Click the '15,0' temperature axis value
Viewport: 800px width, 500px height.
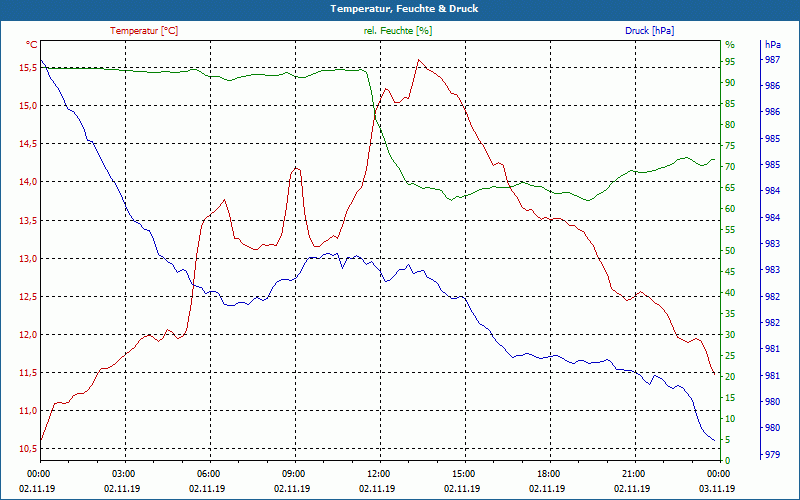[x=29, y=106]
